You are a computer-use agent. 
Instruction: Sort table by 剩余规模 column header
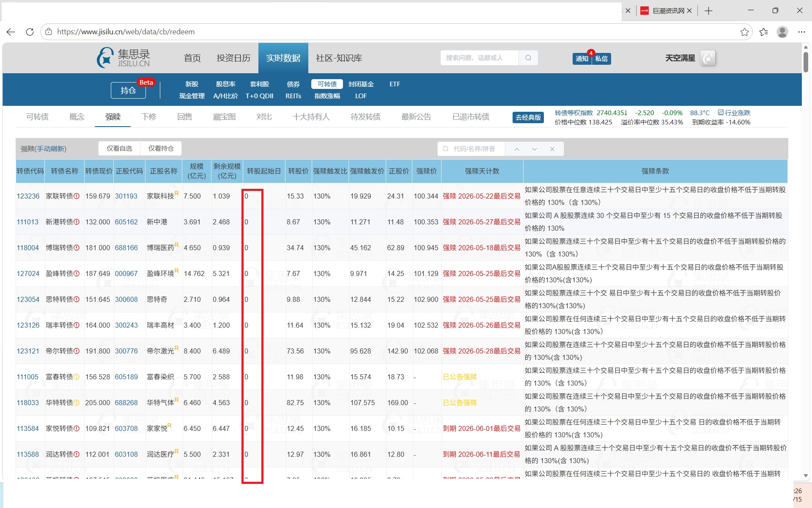pyautogui.click(x=227, y=171)
